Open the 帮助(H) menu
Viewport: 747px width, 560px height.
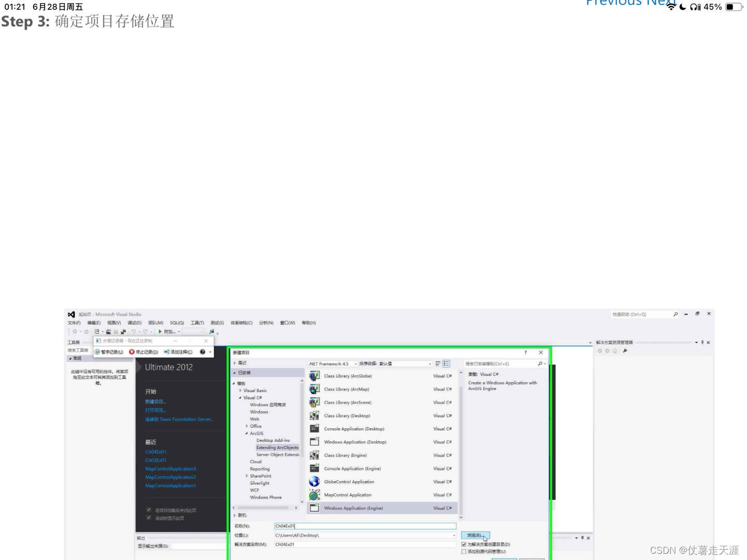(309, 323)
